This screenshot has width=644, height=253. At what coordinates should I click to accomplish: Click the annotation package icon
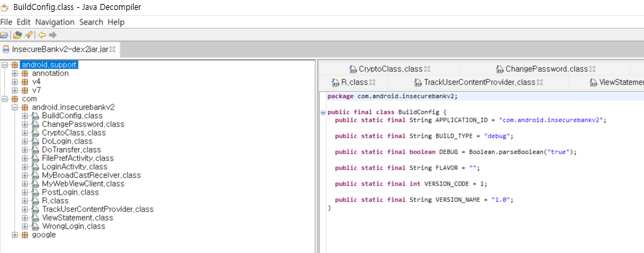click(25, 74)
